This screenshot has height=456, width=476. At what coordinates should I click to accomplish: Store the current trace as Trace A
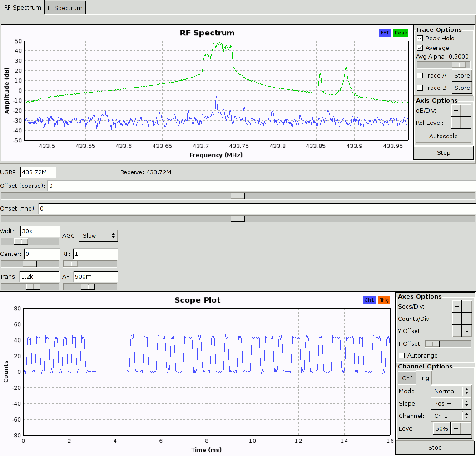(462, 76)
